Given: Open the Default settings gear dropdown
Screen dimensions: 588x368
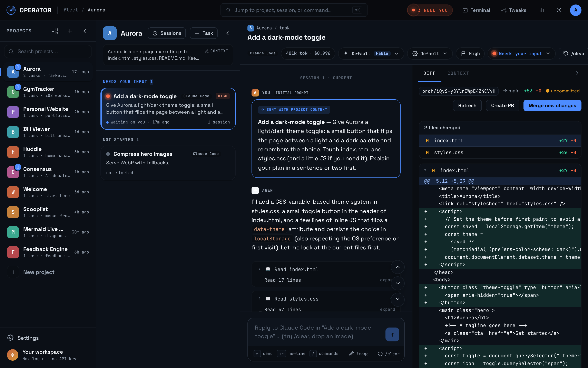Looking at the screenshot, I should point(430,54).
